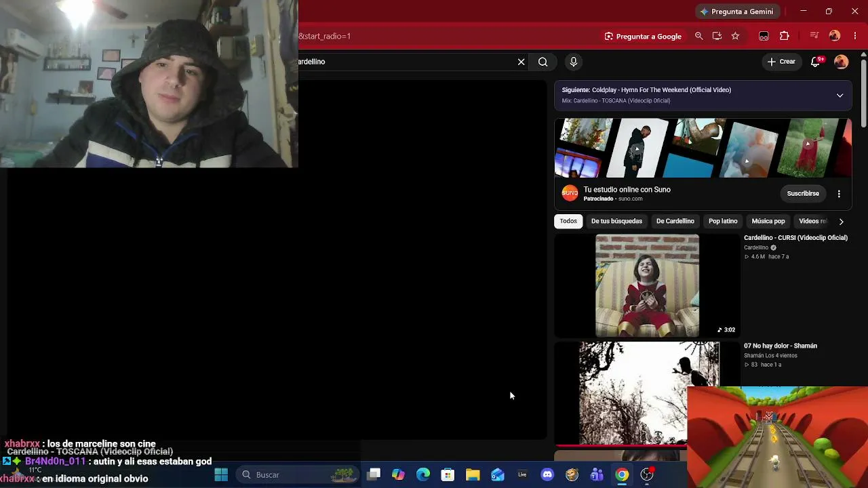Click the Suno sponsored ad thumbnail strip
This screenshot has width=868, height=488.
[x=703, y=148]
